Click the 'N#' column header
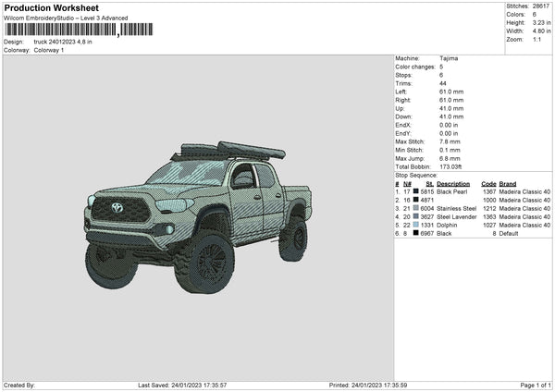The height and width of the screenshot is (392, 555). coord(407,184)
